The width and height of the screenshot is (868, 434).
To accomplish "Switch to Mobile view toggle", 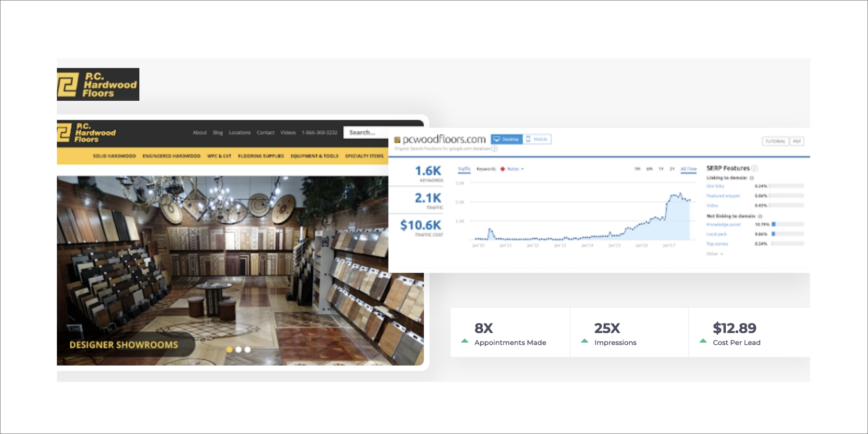I will click(537, 139).
